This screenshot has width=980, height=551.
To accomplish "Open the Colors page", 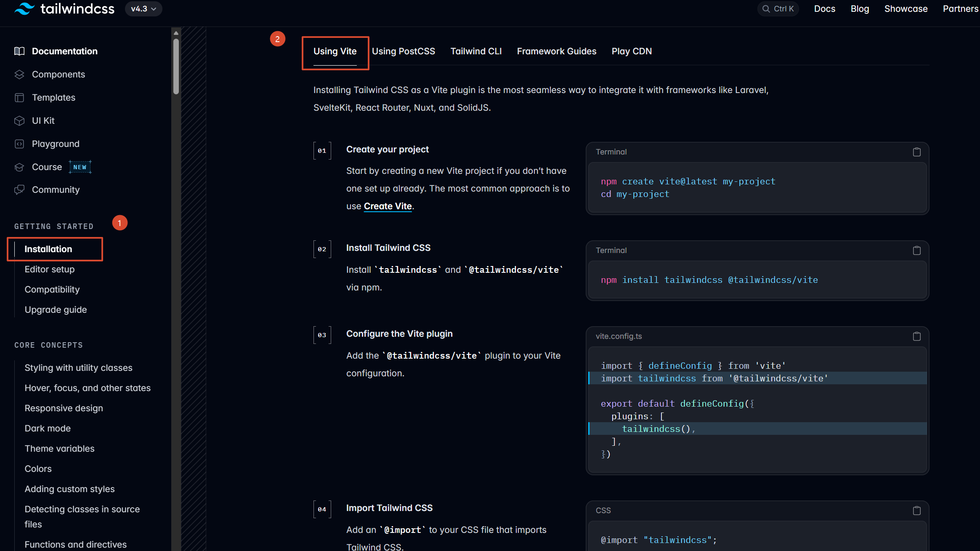I will pyautogui.click(x=38, y=469).
